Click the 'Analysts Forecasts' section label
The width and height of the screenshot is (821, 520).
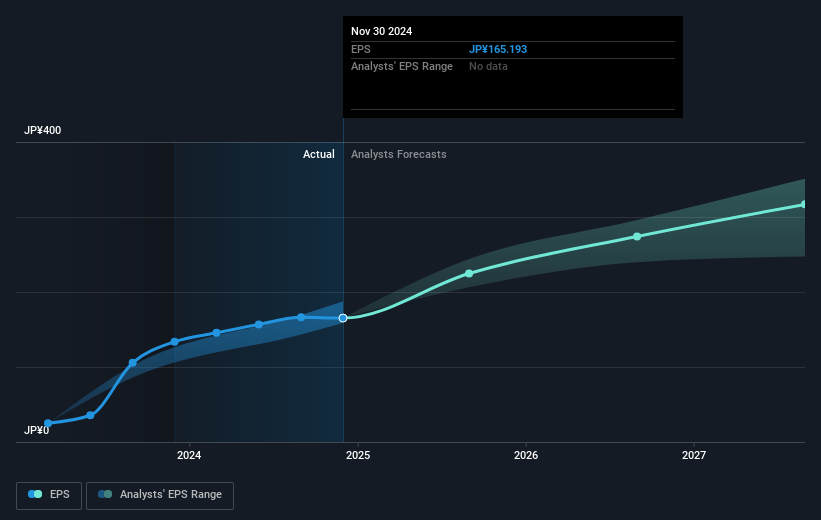click(x=398, y=154)
